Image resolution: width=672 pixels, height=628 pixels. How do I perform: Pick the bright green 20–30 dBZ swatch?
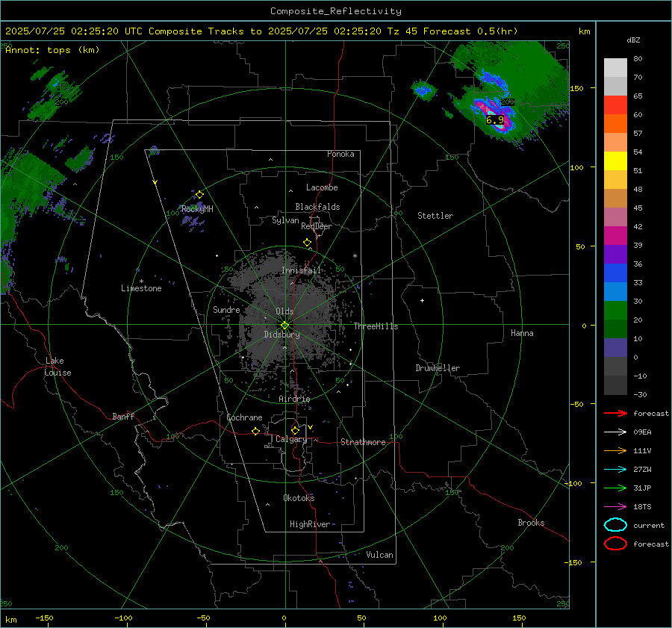pyautogui.click(x=615, y=311)
